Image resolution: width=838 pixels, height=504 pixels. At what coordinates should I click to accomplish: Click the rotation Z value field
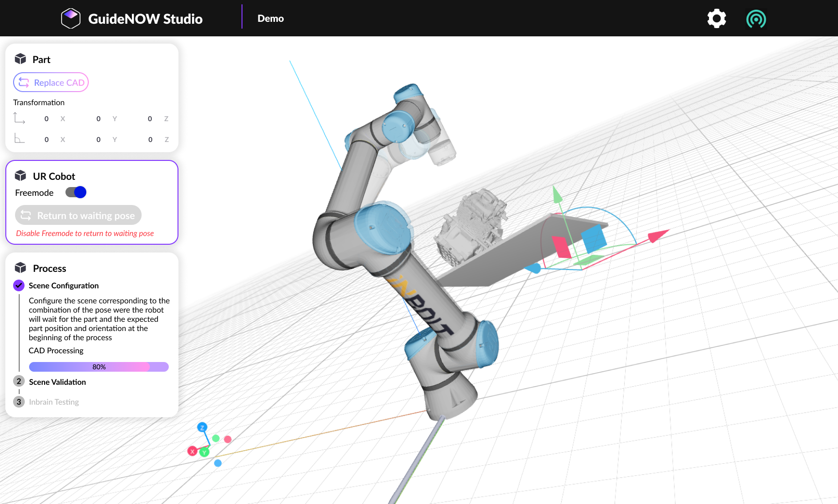point(150,140)
